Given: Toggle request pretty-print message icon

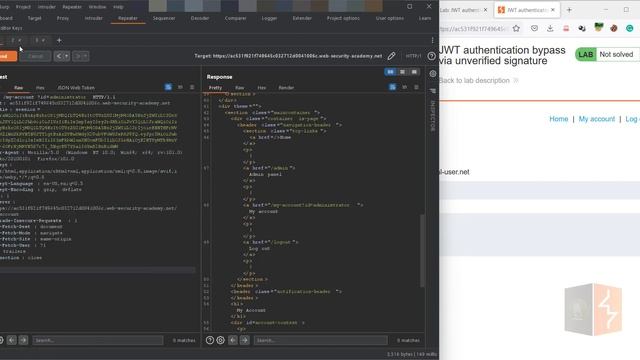Looking at the screenshot, I should click(168, 87).
